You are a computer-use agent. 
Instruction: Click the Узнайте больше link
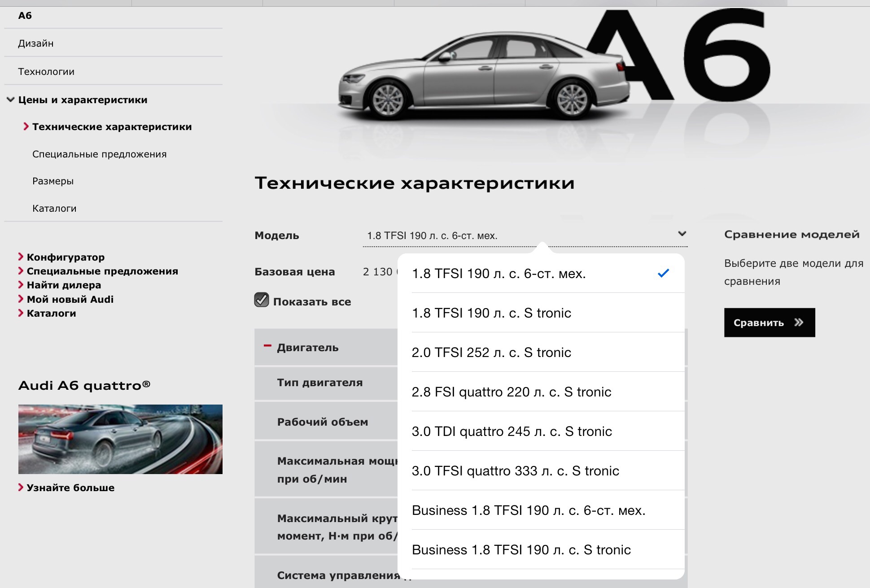point(70,488)
